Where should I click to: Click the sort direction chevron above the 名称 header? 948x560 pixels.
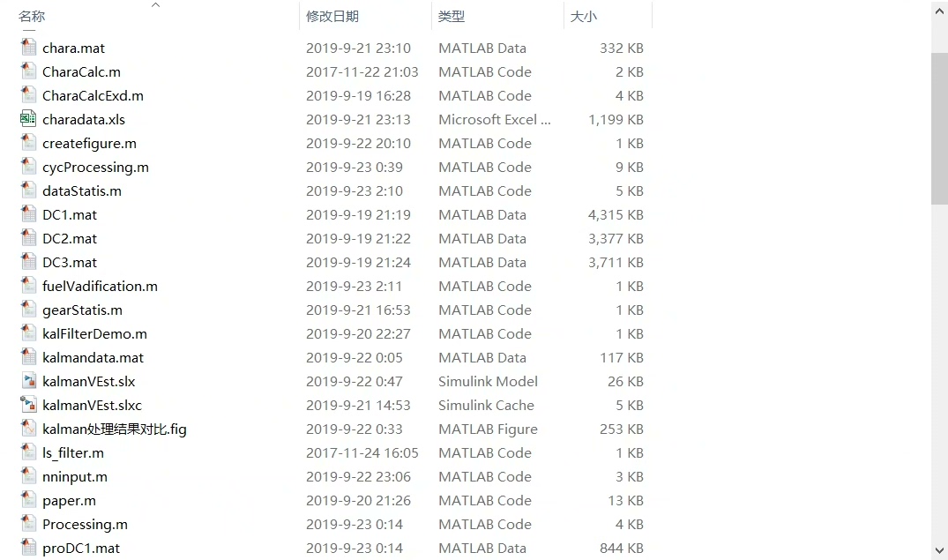pyautogui.click(x=155, y=5)
